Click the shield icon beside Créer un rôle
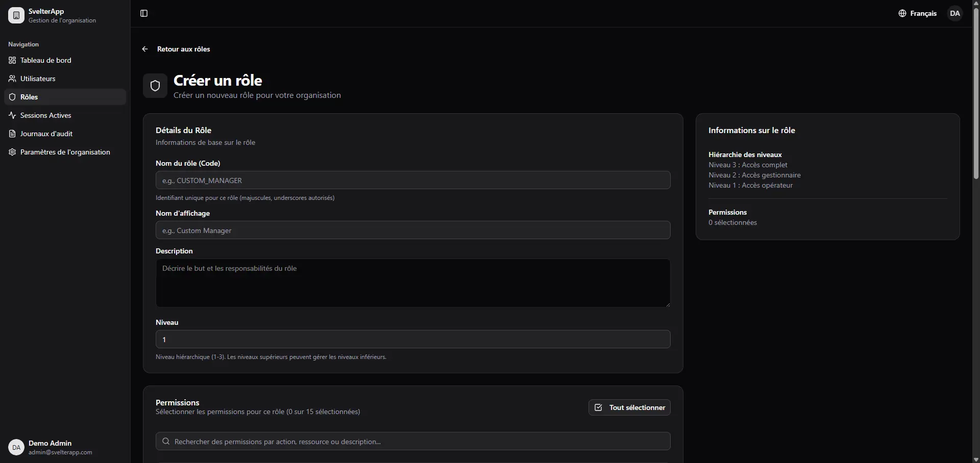The image size is (980, 463). click(155, 86)
